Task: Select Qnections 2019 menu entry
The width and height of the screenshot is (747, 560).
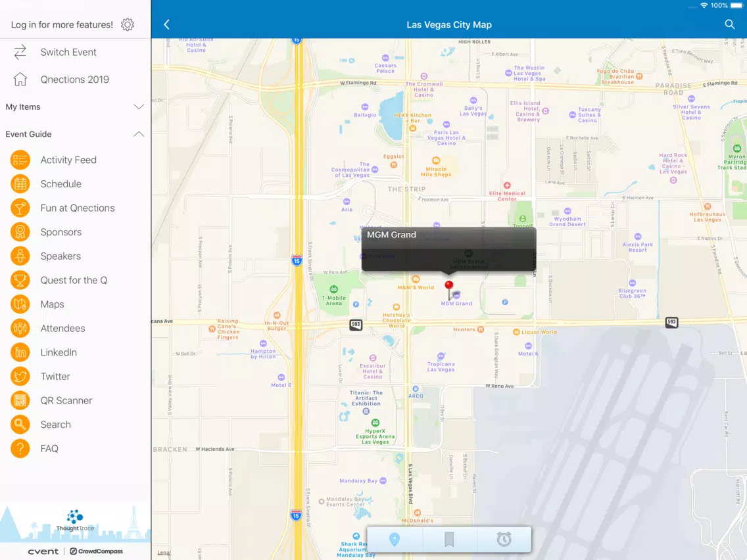Action: [x=75, y=79]
